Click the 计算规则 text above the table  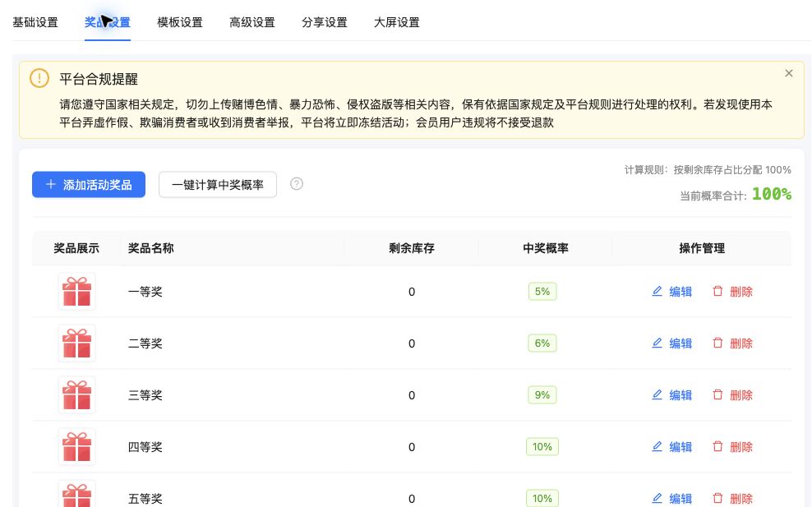708,170
